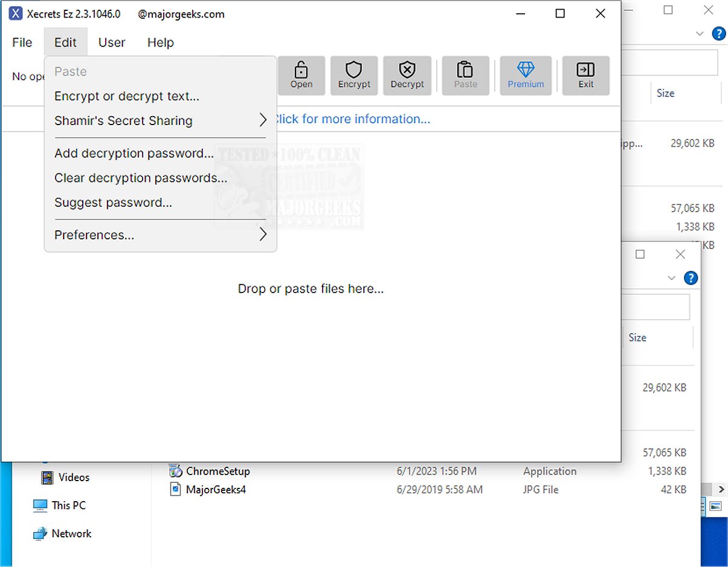
Task: Click the horizontal scrollbar right arrow
Action: click(721, 489)
